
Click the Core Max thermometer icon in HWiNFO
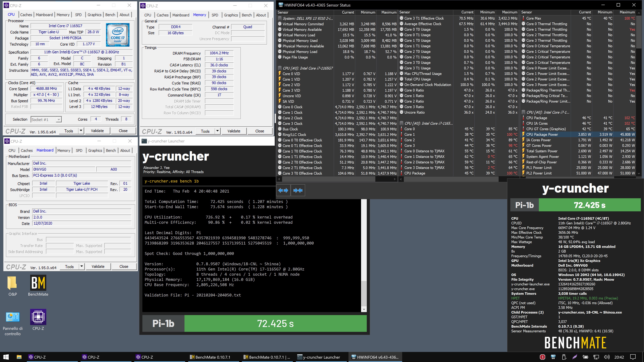coord(523,18)
